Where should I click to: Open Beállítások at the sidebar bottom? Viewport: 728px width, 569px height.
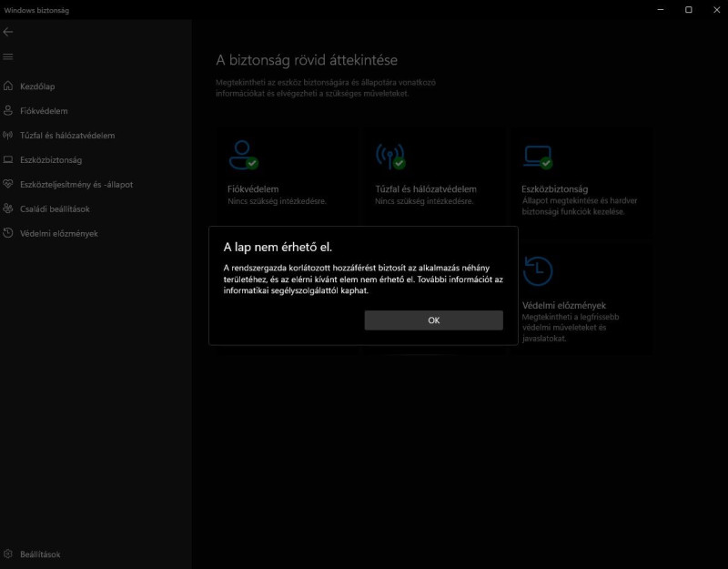tap(40, 554)
